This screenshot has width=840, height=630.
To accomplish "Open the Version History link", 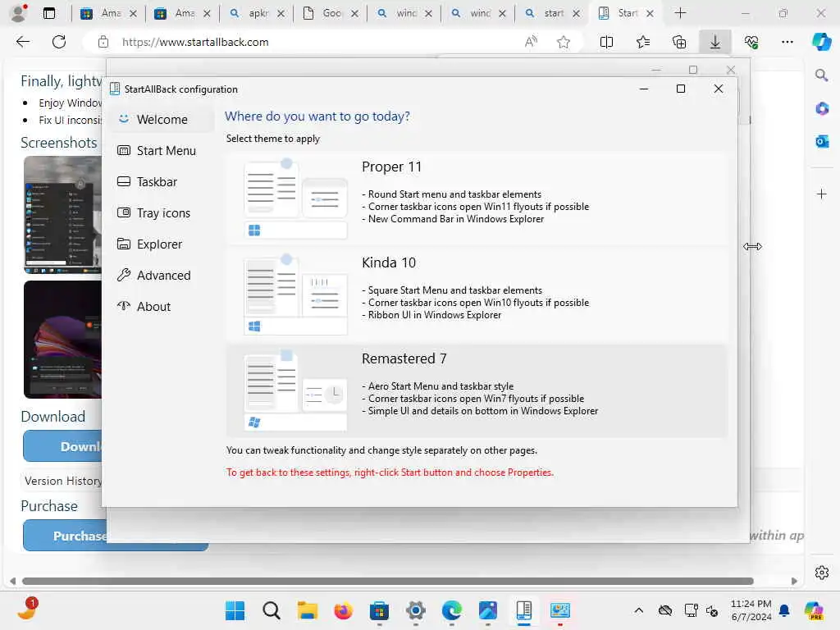I will click(62, 481).
